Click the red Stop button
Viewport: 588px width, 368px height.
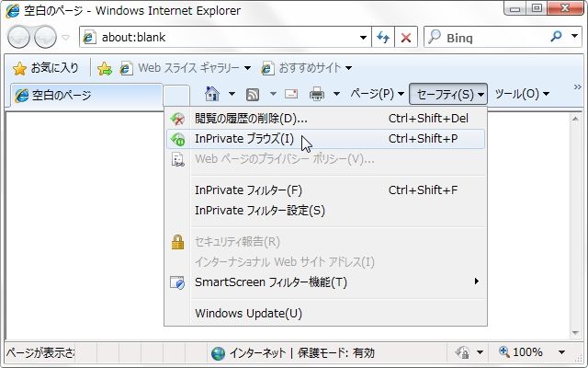tap(406, 37)
